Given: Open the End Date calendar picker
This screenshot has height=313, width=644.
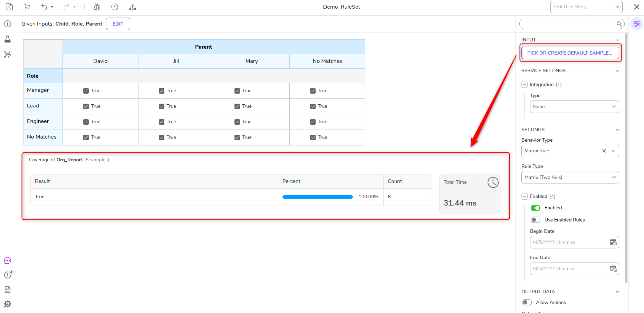Looking at the screenshot, I should point(613,268).
